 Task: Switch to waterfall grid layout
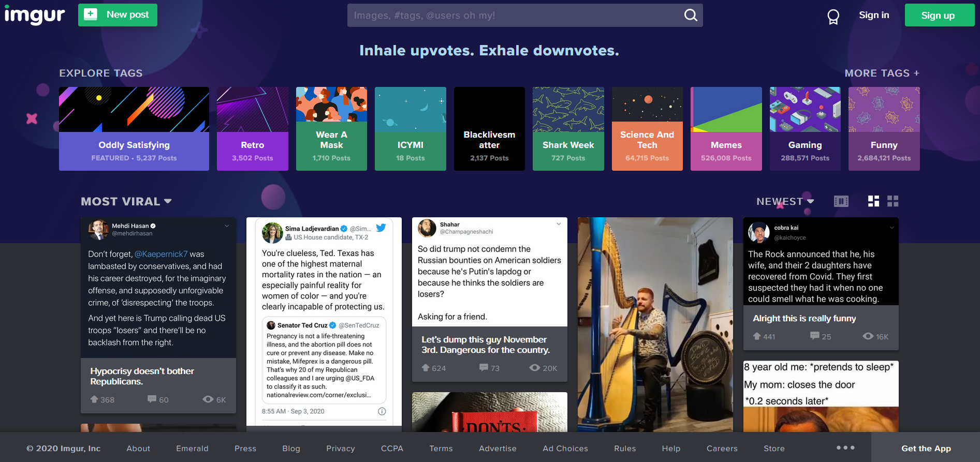[873, 201]
